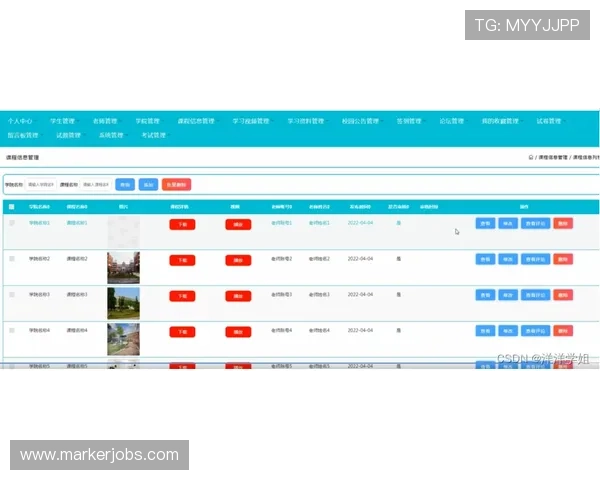Toggle the select-all checkbox in the table header

pyautogui.click(x=12, y=207)
